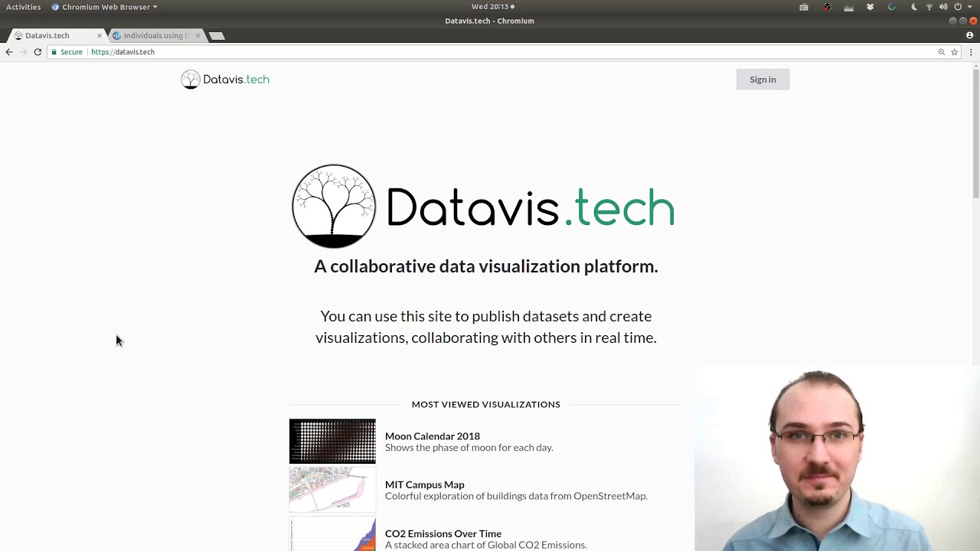Viewport: 980px width, 551px height.
Task: Click 'Shows the phase of moon' description
Action: point(469,448)
